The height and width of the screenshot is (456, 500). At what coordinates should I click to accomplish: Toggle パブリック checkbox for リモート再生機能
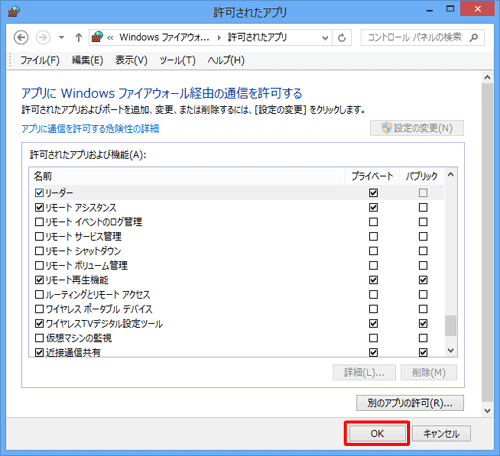(x=423, y=280)
